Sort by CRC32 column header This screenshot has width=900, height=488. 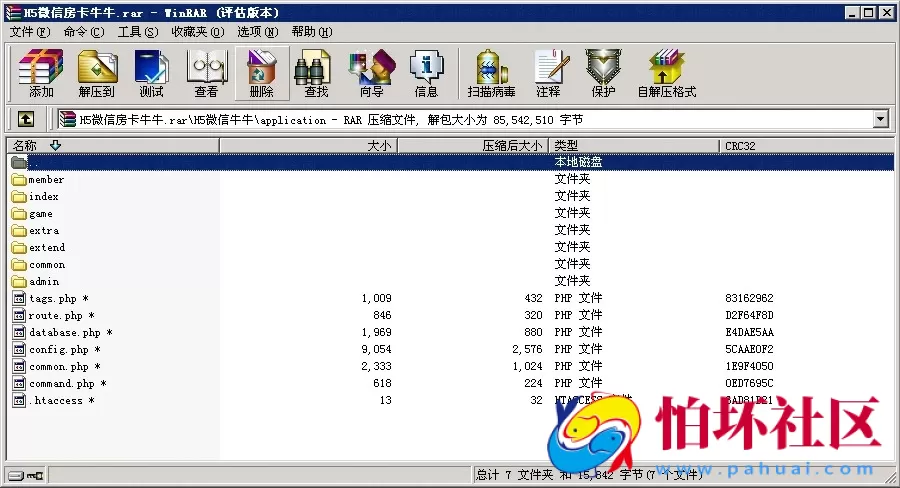806,146
